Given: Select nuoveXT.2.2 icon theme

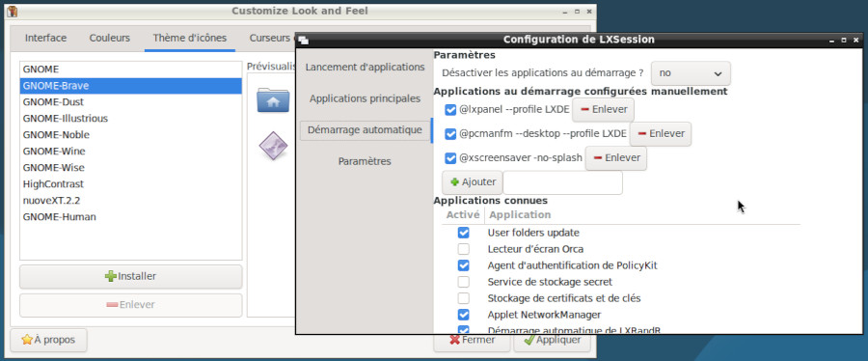Looking at the screenshot, I should [130, 201].
